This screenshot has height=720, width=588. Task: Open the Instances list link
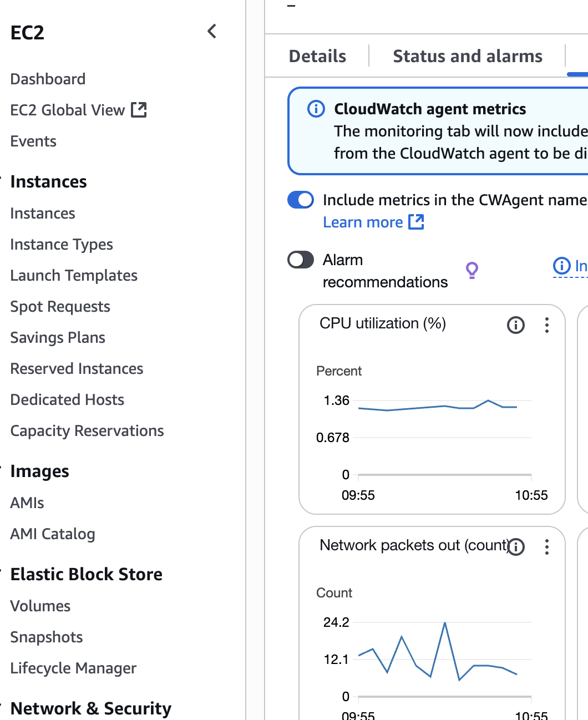[x=43, y=213]
